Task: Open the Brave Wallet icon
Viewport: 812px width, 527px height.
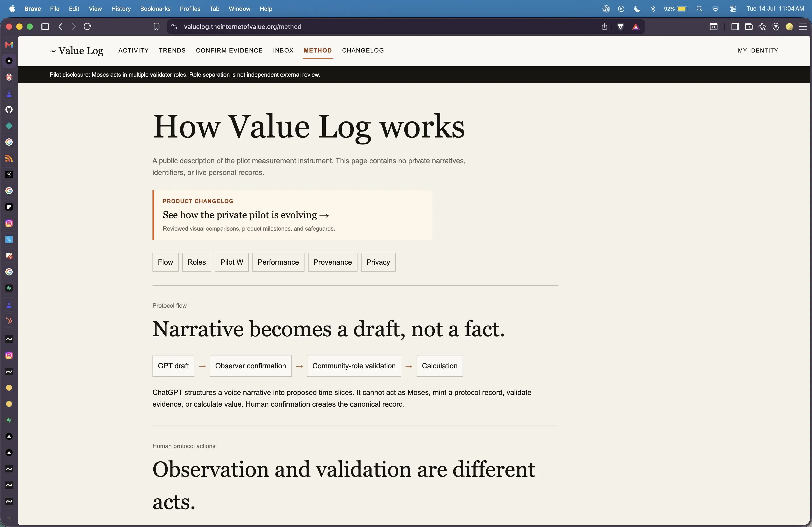Action: pyautogui.click(x=749, y=27)
